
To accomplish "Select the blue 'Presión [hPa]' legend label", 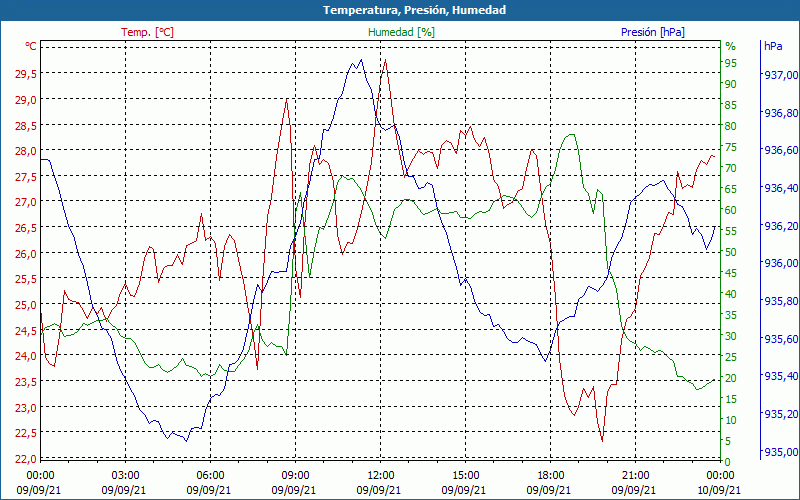I will pyautogui.click(x=653, y=32).
